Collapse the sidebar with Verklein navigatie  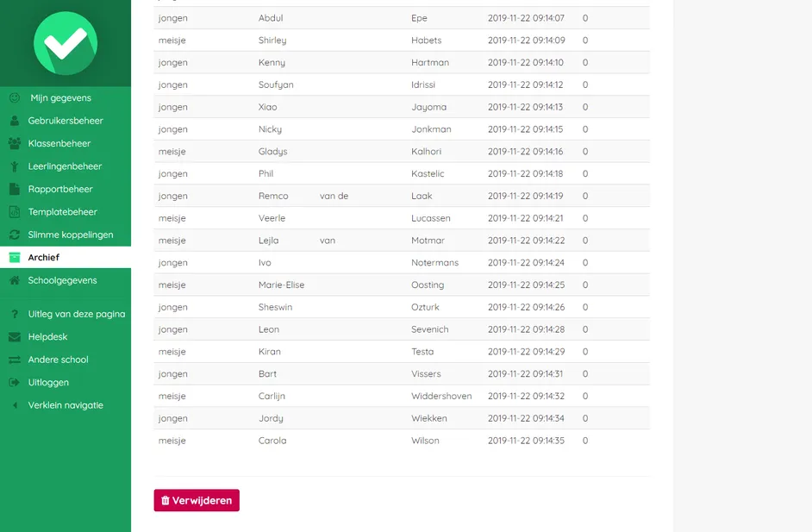click(x=66, y=405)
